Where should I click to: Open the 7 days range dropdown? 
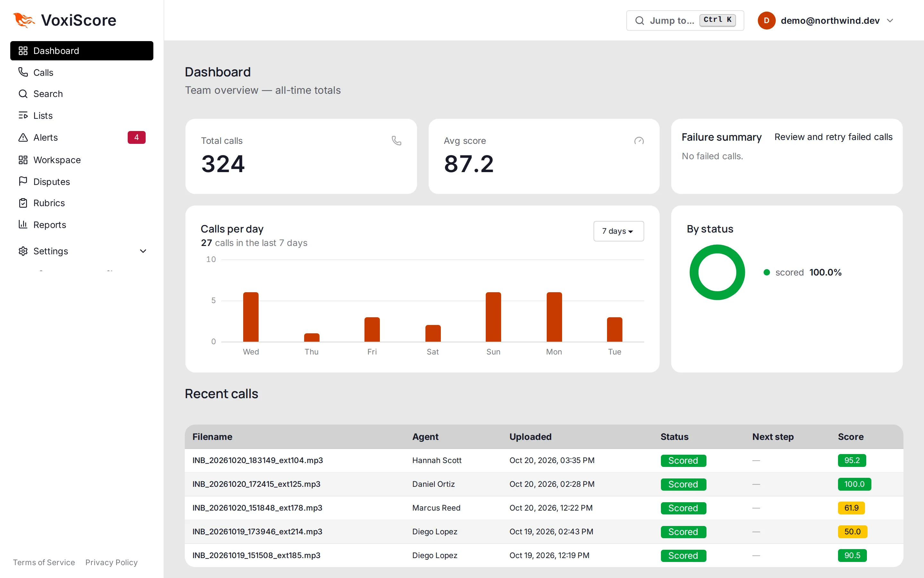click(618, 231)
